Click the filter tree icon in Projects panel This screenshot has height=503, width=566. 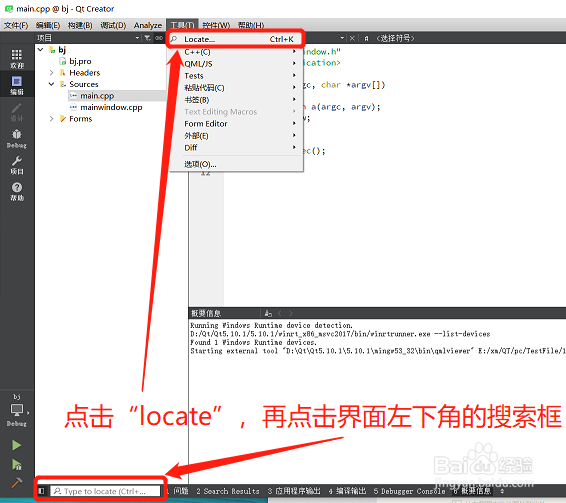(148, 38)
